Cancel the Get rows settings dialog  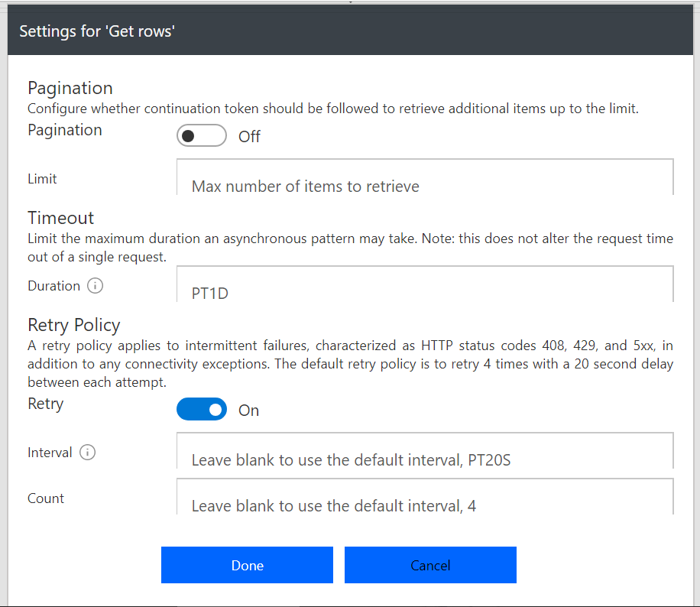tap(430, 565)
